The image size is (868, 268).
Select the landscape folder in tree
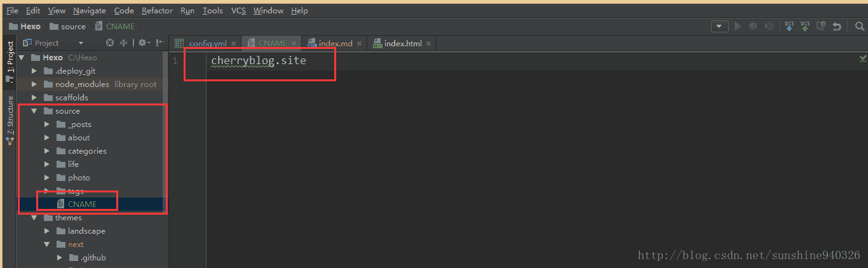point(86,231)
